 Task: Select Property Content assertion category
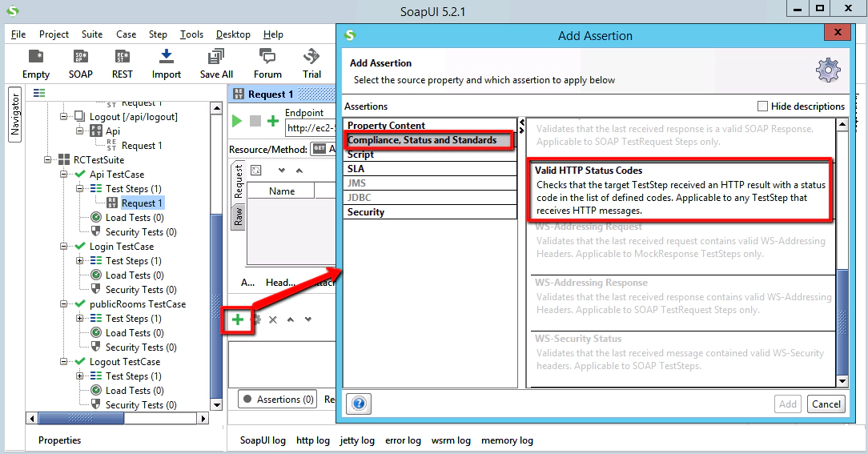429,126
